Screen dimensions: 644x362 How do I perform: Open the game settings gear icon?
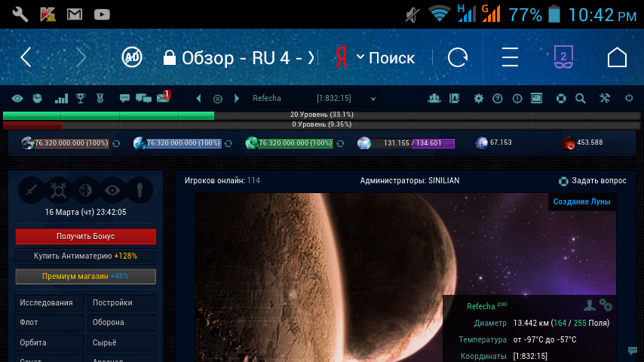(479, 99)
